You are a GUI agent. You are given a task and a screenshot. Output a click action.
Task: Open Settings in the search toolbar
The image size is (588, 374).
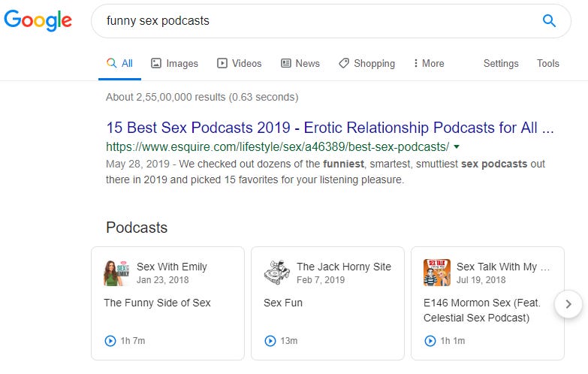pos(501,63)
